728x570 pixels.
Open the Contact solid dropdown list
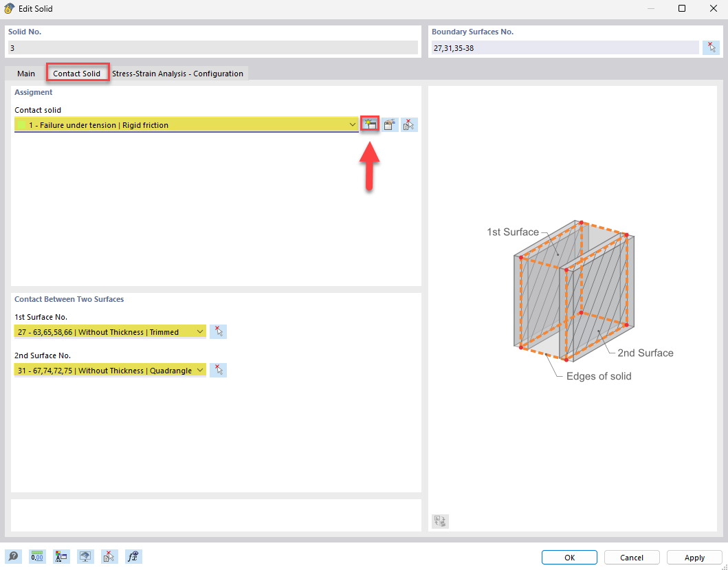[x=353, y=124]
